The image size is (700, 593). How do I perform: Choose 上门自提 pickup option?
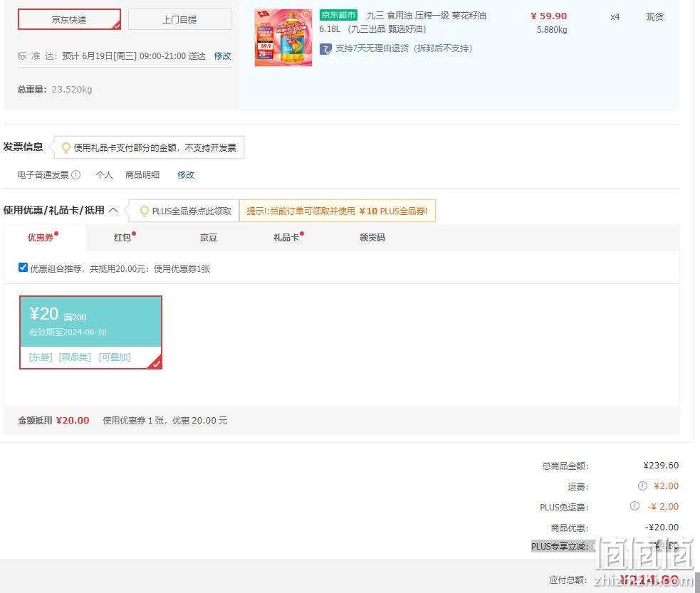pos(179,19)
